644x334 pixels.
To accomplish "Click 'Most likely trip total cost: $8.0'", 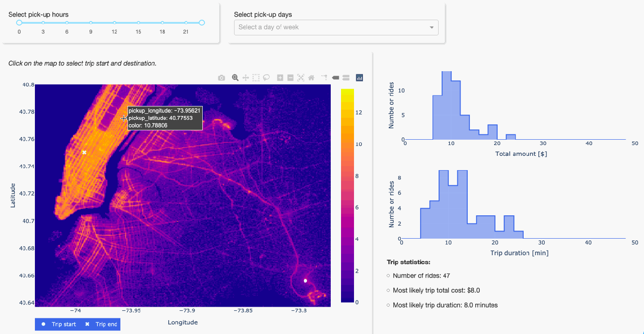I will [x=436, y=291].
